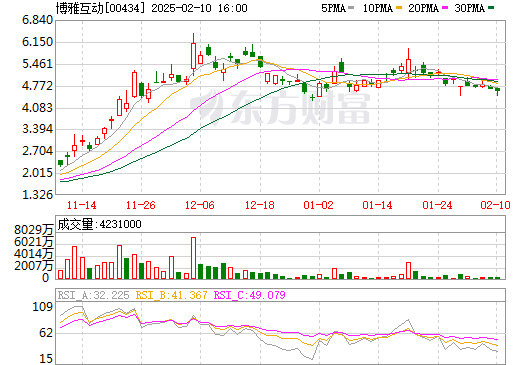Image resolution: width=520 pixels, height=365 pixels.
Task: Click the 12-06 date axis label
Action: (200, 205)
